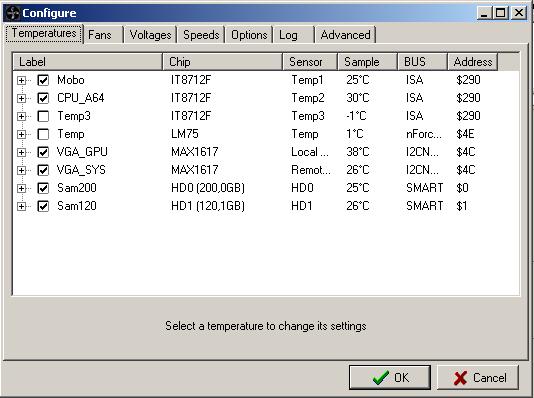Go to the Log tab
Screen dimensions: 534x398
tap(294, 35)
